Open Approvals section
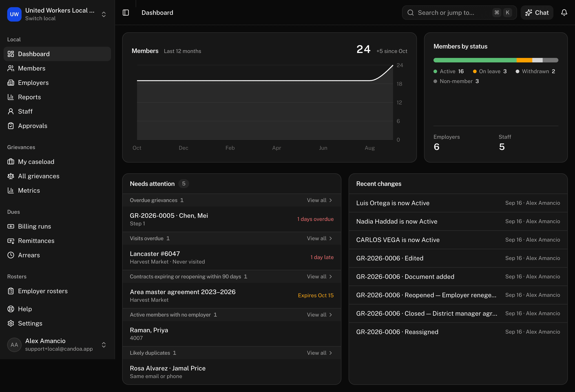Screen dimensions: 575x392 click(57, 126)
